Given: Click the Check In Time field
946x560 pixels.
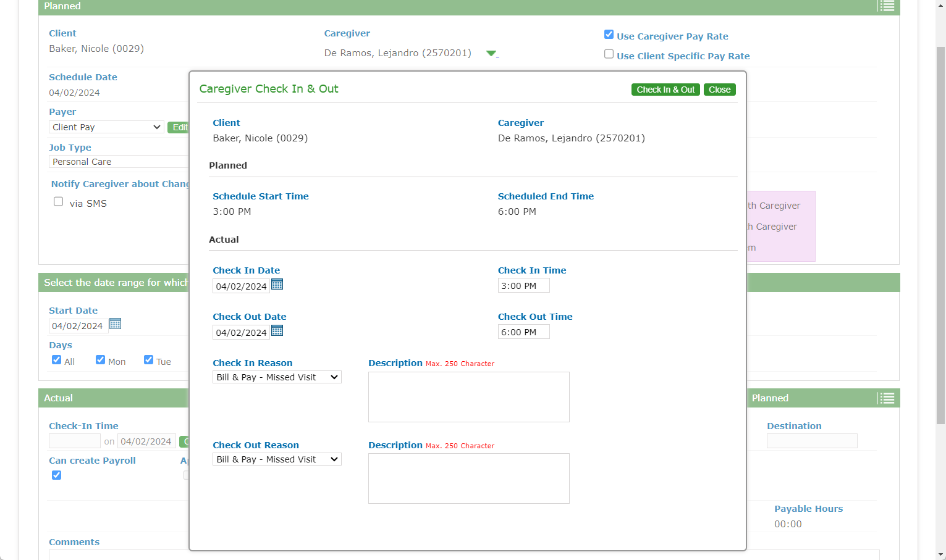Looking at the screenshot, I should coord(523,286).
